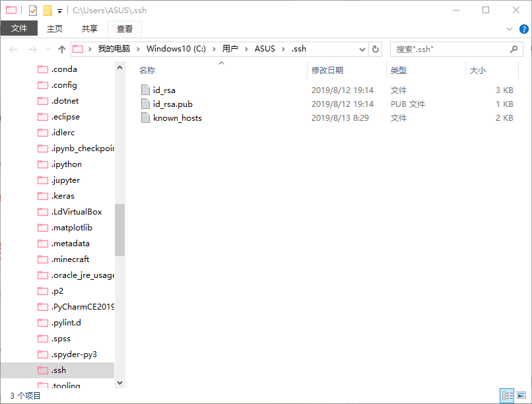Select the id_rsa.pub file
The width and height of the screenshot is (532, 404).
coord(172,104)
